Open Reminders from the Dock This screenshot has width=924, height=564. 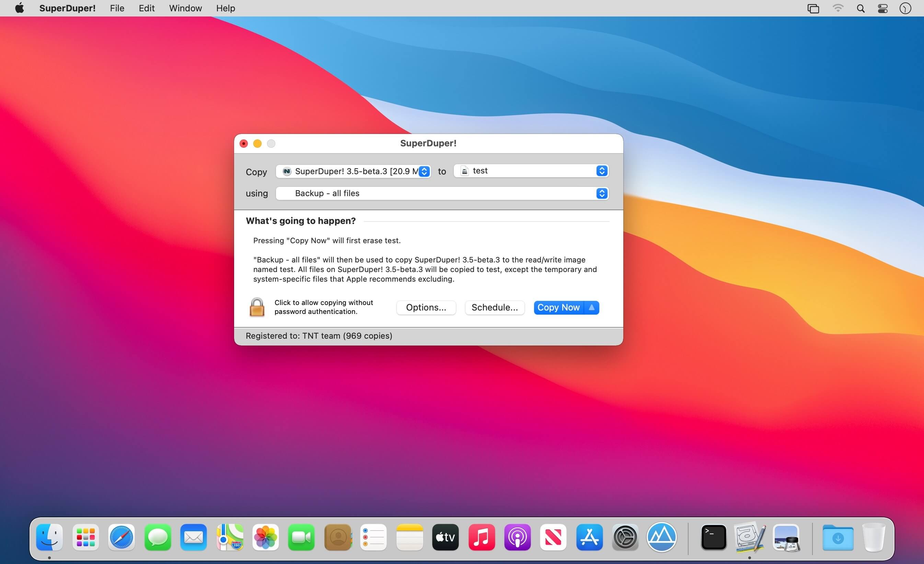(373, 537)
